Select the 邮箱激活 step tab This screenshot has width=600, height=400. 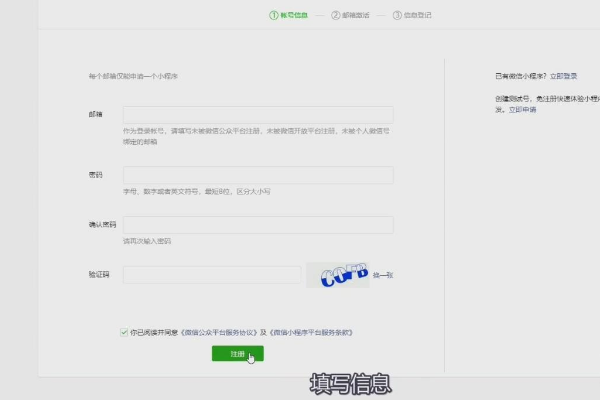click(x=356, y=15)
